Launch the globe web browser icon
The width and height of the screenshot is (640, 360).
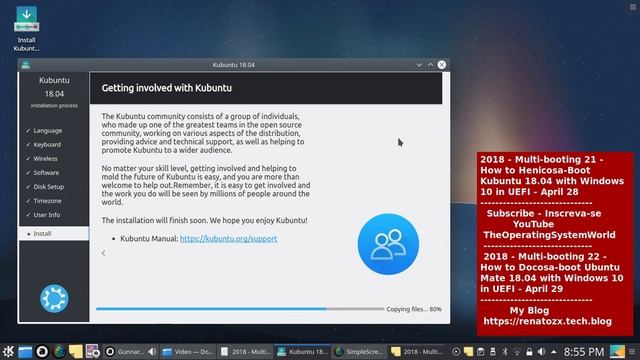click(59, 351)
